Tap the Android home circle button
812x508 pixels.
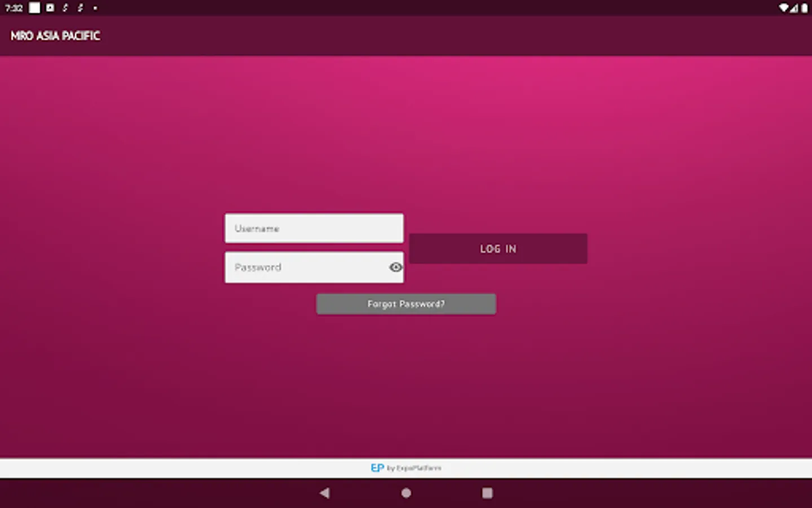coord(406,493)
